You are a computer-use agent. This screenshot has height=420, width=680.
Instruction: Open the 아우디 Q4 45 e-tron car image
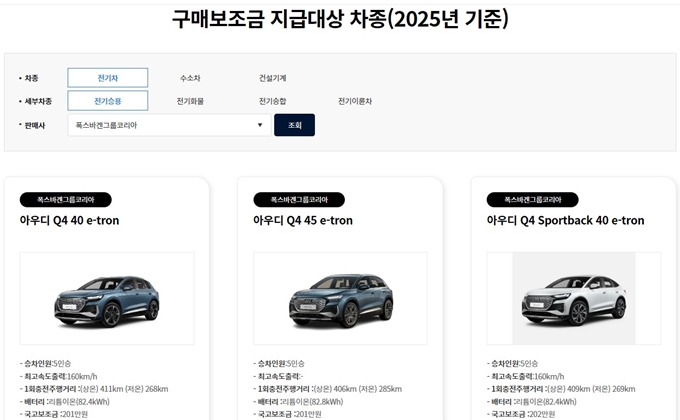340,299
